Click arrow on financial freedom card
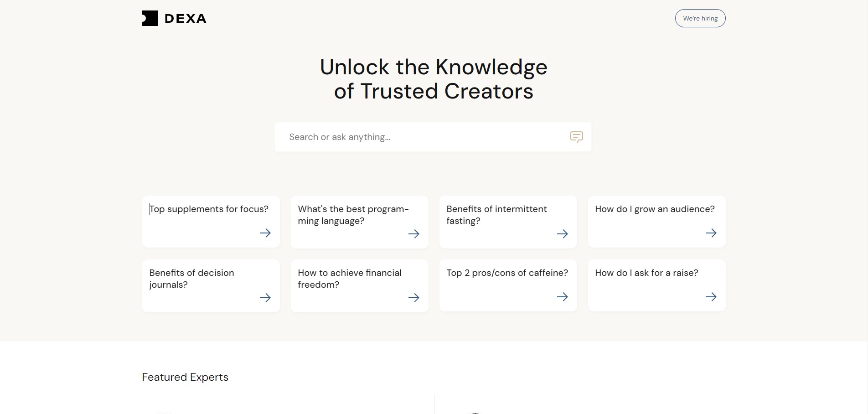Image resolution: width=868 pixels, height=414 pixels. tap(414, 298)
